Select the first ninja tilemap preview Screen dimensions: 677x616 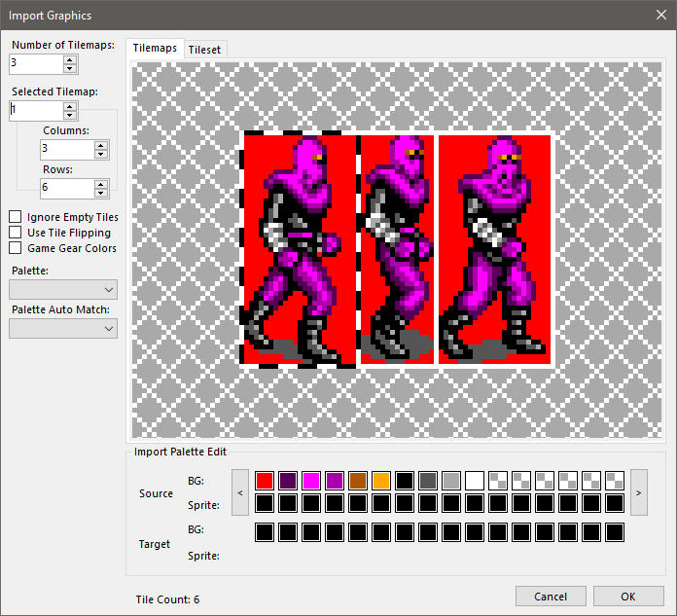pos(300,249)
